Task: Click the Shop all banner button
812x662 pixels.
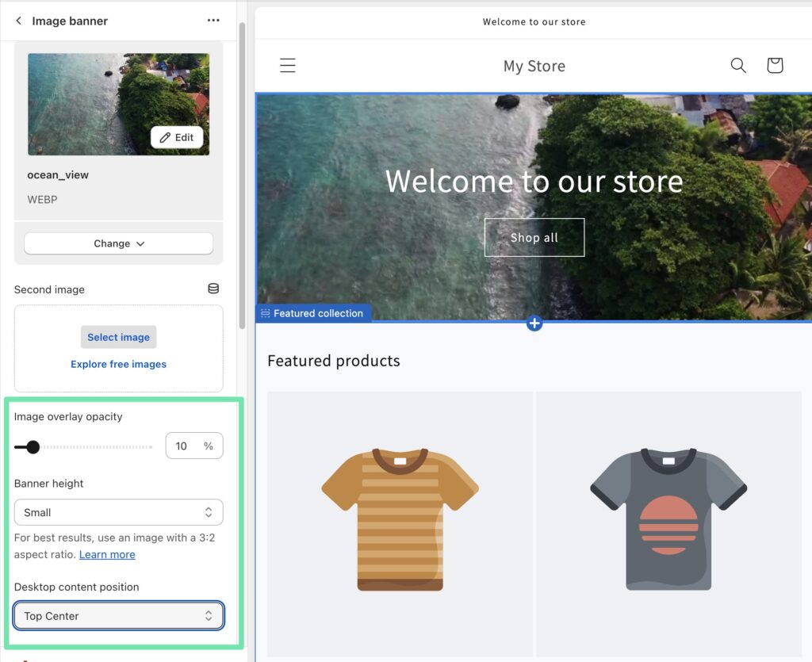Action: [x=534, y=238]
